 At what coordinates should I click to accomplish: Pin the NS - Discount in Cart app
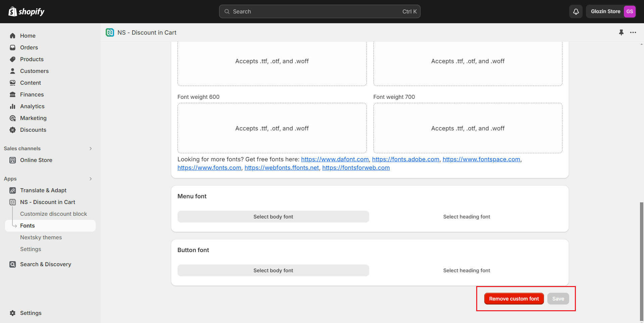coord(621,33)
